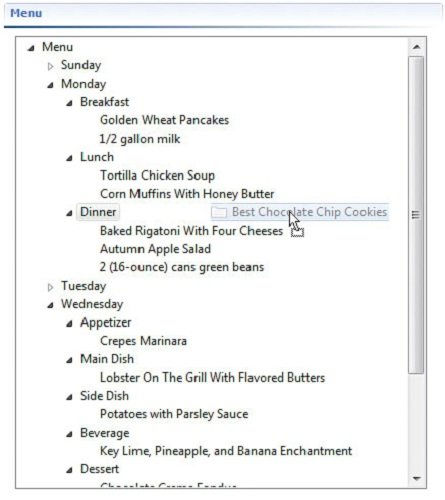Click the scroll down arrow
The image size is (445, 500).
pyautogui.click(x=416, y=479)
